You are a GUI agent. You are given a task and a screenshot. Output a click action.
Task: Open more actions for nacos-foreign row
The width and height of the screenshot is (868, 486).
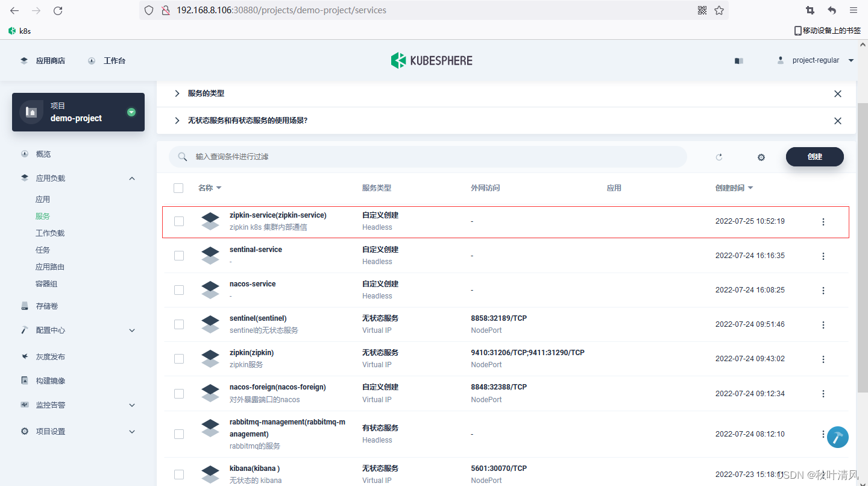point(823,394)
